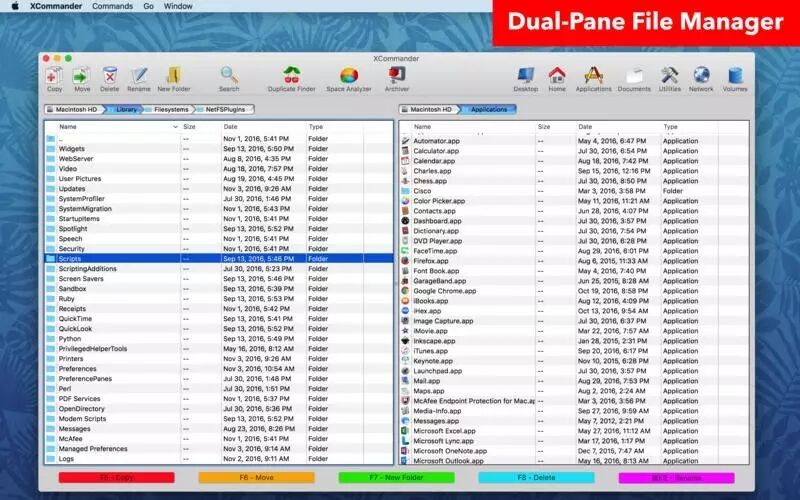
Task: Click F5 - Copy red button
Action: point(116,478)
